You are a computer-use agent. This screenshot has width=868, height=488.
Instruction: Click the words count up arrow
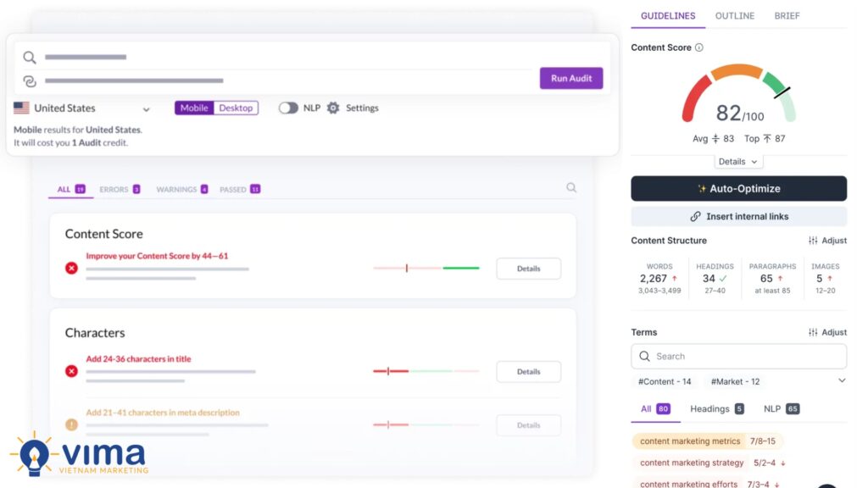coord(674,278)
